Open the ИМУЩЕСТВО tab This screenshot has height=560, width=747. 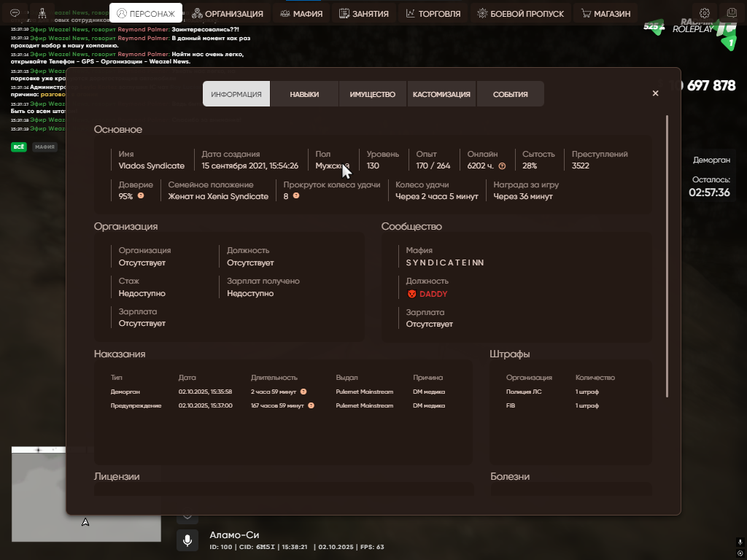click(x=372, y=94)
